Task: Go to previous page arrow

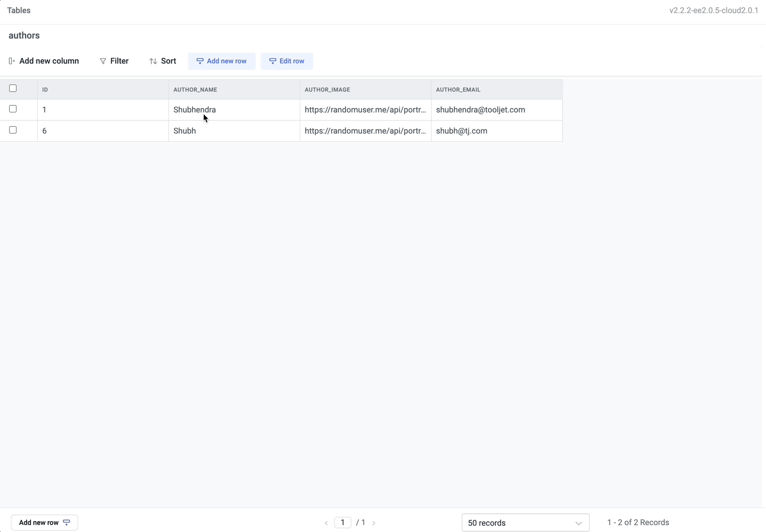Action: 326,523
